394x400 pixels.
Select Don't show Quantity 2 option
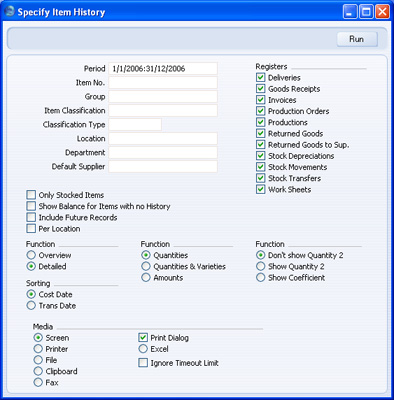click(260, 255)
